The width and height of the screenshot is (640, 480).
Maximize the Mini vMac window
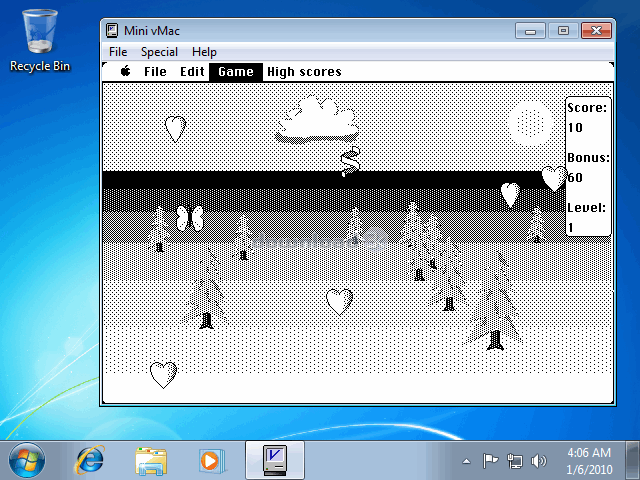pyautogui.click(x=563, y=31)
